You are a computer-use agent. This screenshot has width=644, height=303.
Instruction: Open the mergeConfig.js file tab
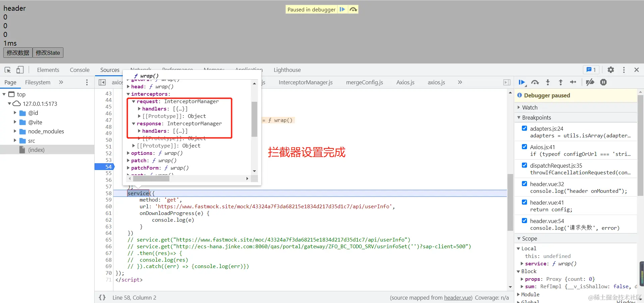click(365, 82)
